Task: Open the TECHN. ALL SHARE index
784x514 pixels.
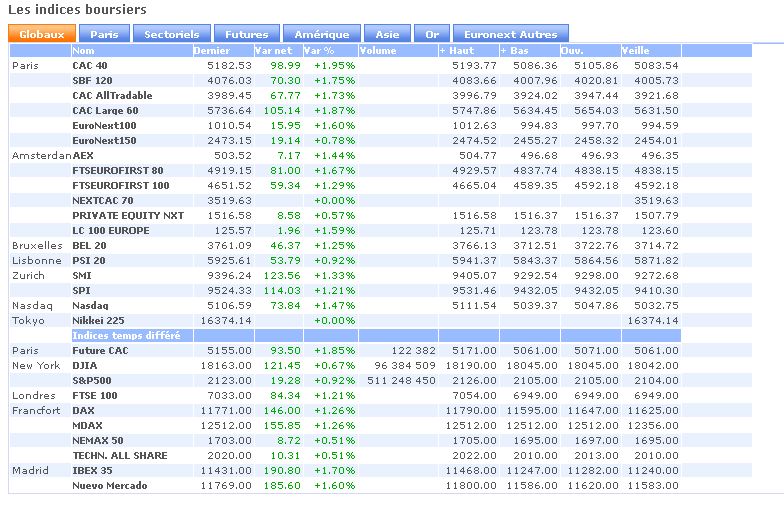Action: point(120,456)
